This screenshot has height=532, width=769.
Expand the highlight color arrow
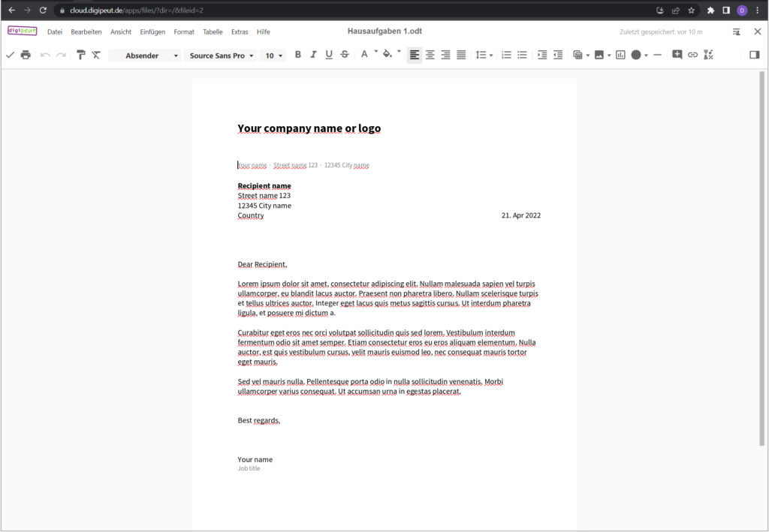(x=399, y=51)
